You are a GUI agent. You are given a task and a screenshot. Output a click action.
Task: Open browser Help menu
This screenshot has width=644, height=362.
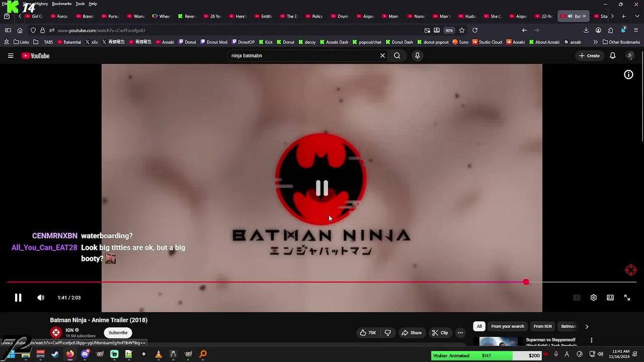click(93, 4)
